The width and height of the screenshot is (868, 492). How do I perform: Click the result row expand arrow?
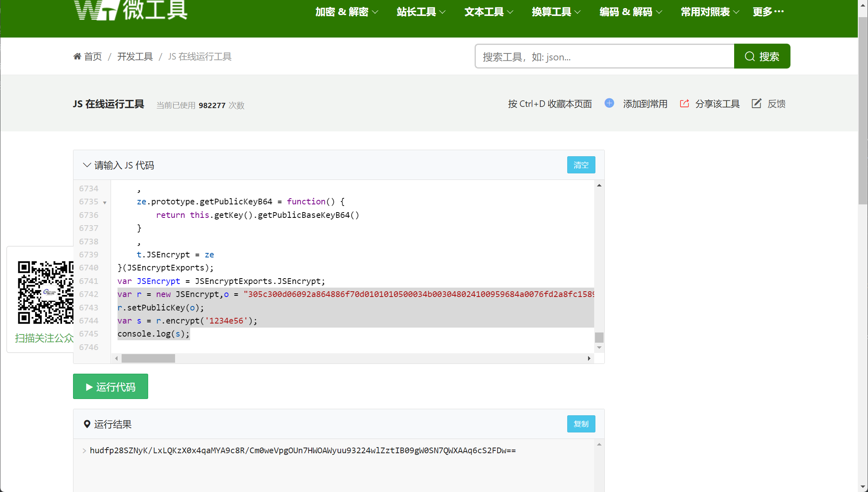click(x=84, y=450)
